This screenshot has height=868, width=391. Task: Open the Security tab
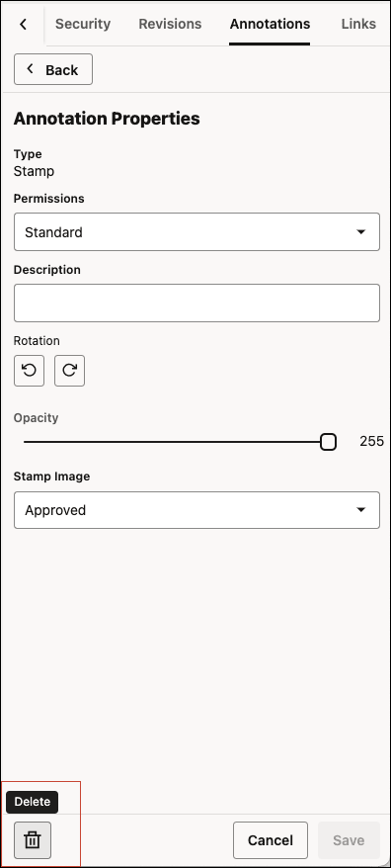point(83,24)
